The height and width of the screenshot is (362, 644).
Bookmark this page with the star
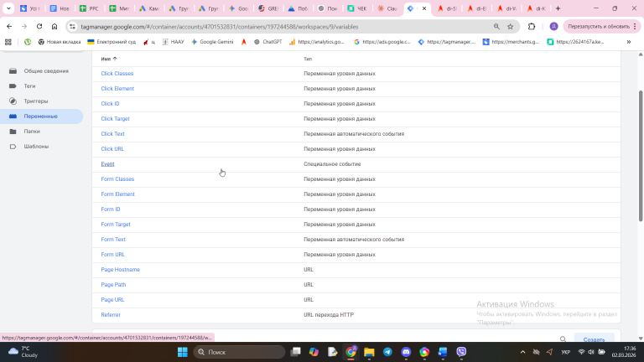tap(510, 26)
